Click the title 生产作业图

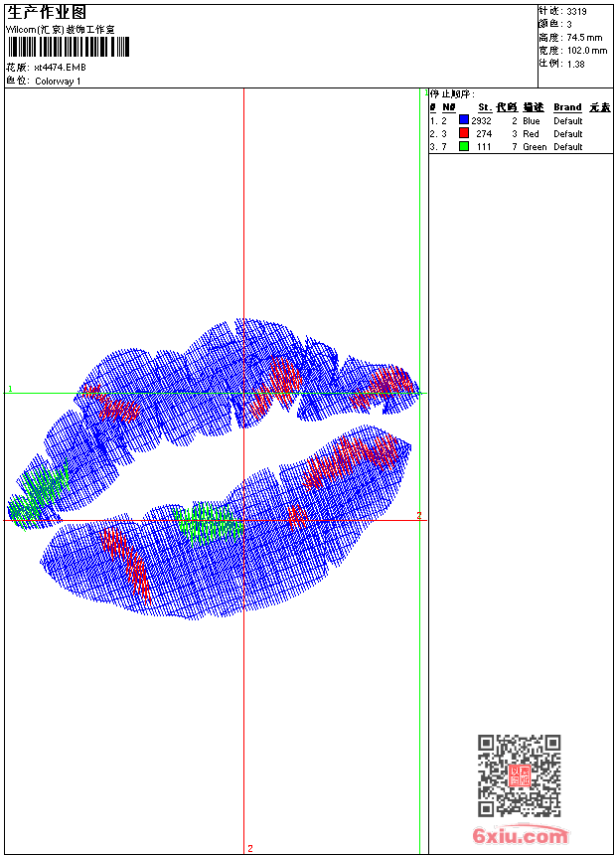coord(47,13)
